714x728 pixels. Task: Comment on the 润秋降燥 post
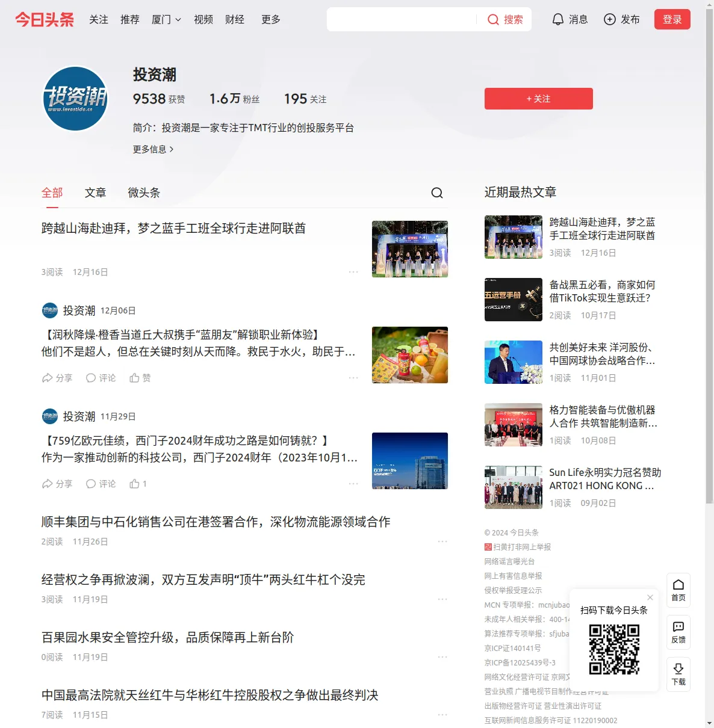tap(101, 378)
